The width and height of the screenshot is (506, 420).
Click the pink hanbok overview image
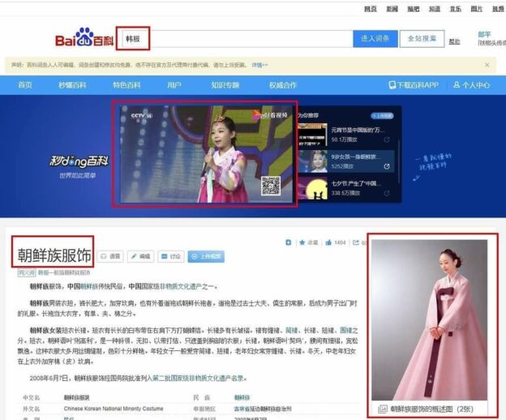coord(430,320)
